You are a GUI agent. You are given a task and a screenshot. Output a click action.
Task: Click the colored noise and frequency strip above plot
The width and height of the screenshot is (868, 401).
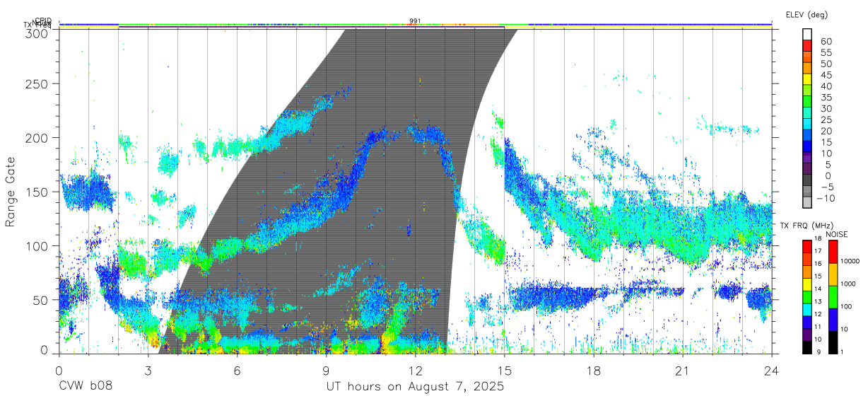point(415,25)
